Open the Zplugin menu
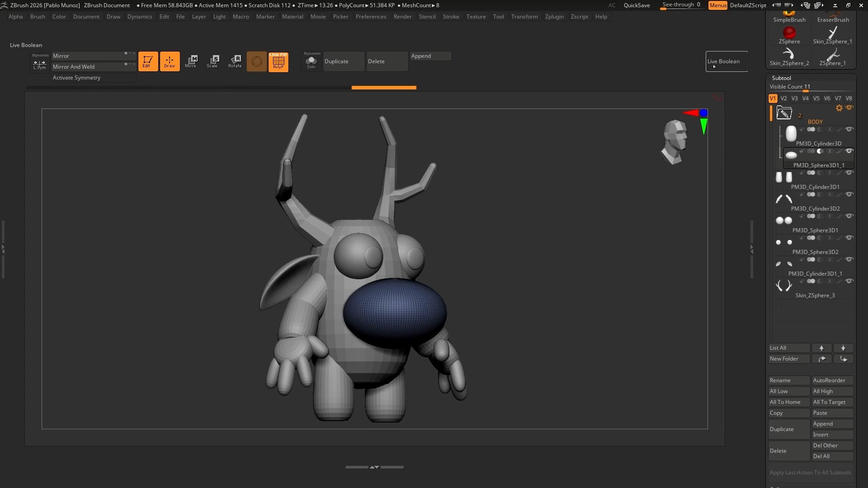The height and width of the screenshot is (488, 868). coord(554,17)
